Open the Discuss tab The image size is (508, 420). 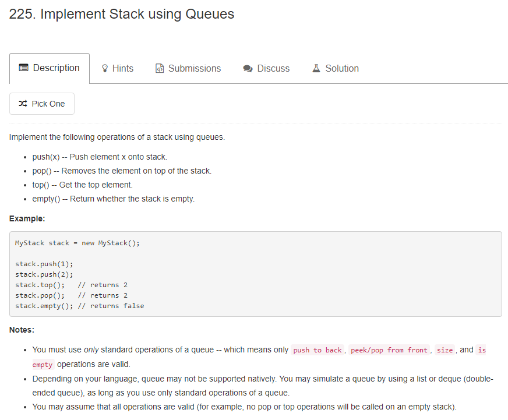[x=266, y=68]
